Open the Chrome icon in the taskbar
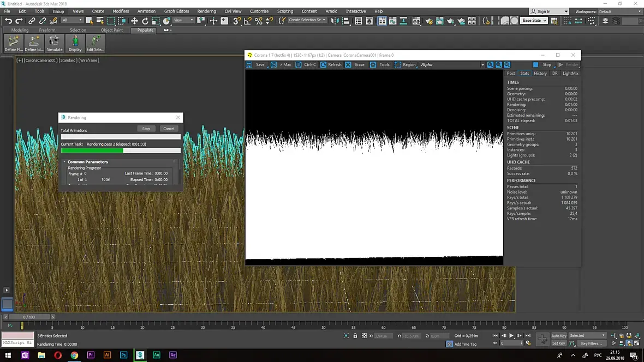The width and height of the screenshot is (644, 362). click(74, 355)
